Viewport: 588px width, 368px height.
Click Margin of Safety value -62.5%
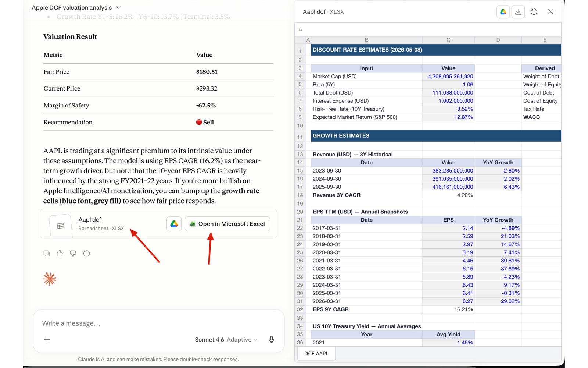coord(206,105)
